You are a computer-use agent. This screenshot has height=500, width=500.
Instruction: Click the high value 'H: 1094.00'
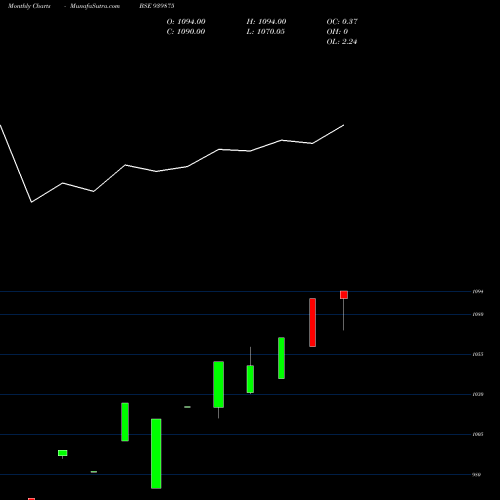(266, 22)
